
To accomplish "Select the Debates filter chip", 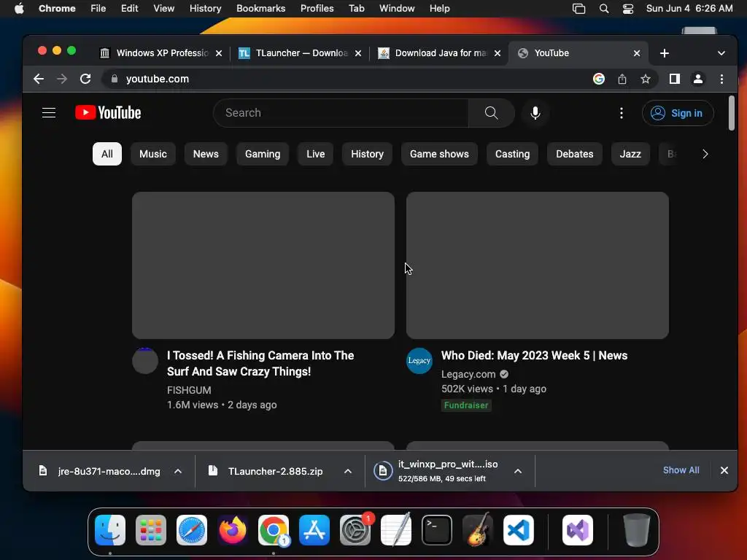I will click(x=575, y=154).
